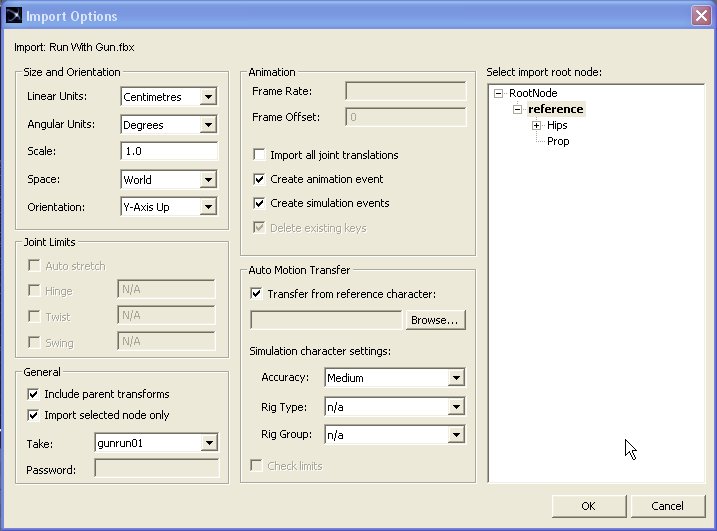The image size is (717, 531).
Task: Uncheck Transfer from reference character
Action: point(256,294)
